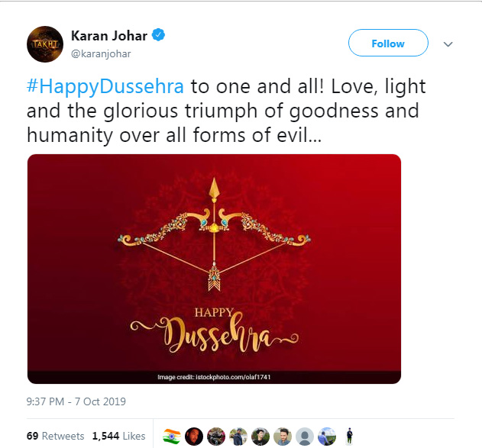Open the third liker avatar
This screenshot has width=482, height=448.
click(x=216, y=437)
